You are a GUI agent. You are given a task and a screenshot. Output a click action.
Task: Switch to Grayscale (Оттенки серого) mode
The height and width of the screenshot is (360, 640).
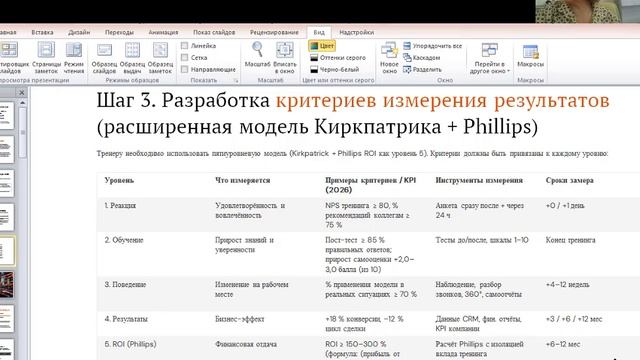coord(338,58)
